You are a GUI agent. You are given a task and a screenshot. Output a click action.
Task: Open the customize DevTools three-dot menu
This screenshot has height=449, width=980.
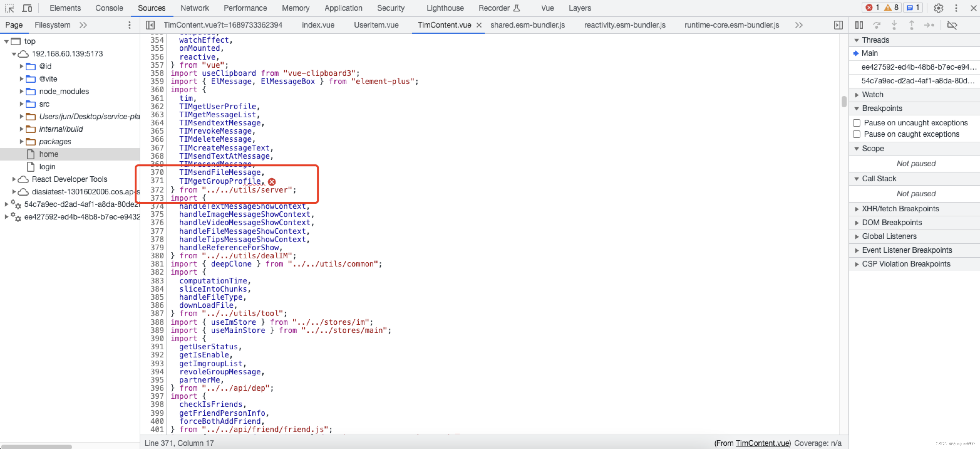(956, 8)
